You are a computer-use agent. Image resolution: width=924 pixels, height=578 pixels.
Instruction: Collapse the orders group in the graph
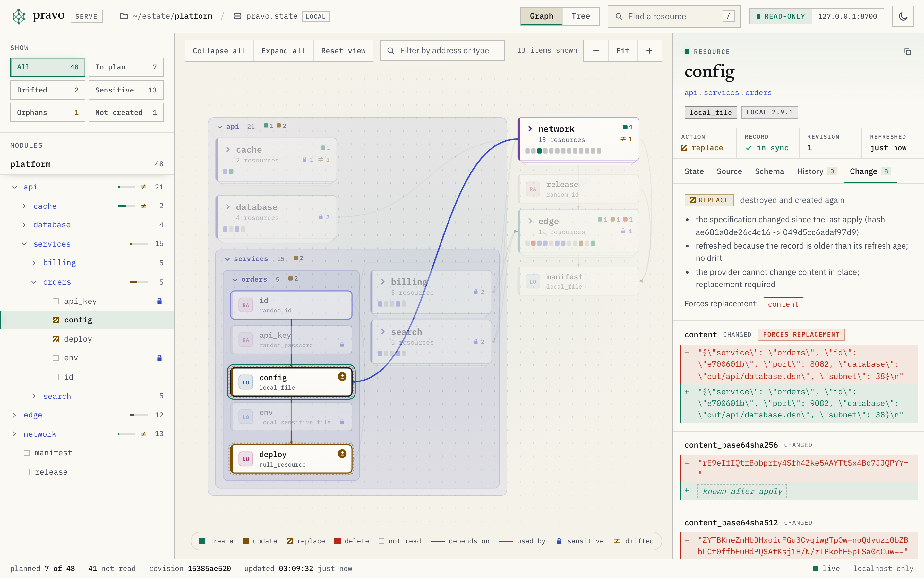[235, 279]
